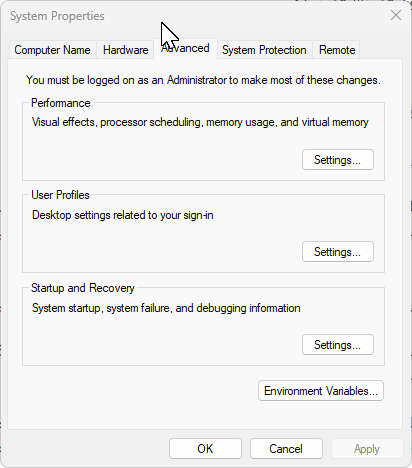This screenshot has height=468, width=412.
Task: Close the System Properties window
Action: click(x=396, y=15)
